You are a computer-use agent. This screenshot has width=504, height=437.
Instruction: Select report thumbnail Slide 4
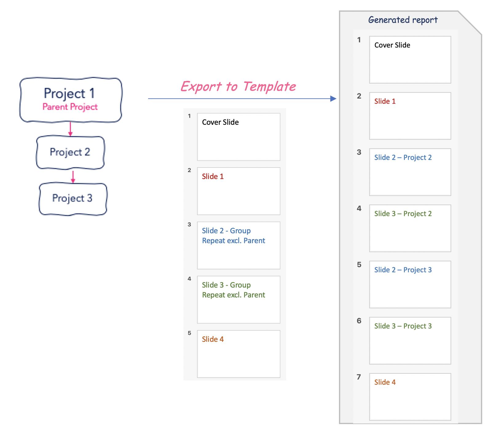[x=410, y=397]
